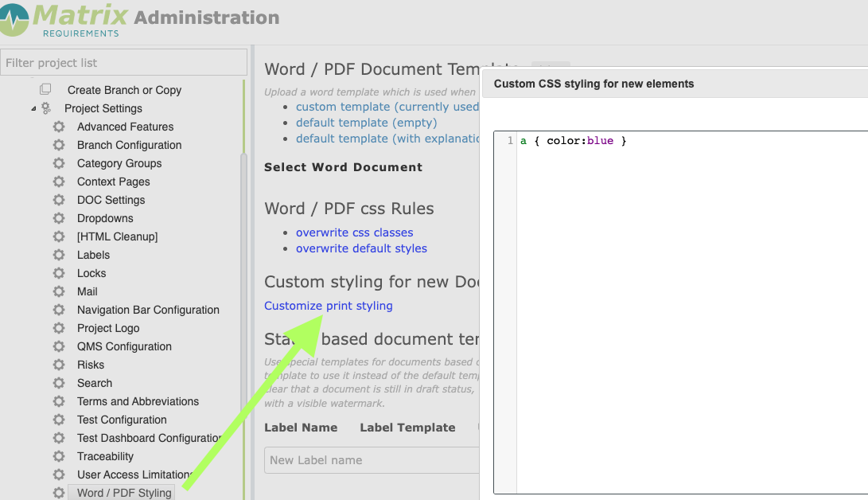868x500 pixels.
Task: Click gear icon beside Dropdowns
Action: (x=59, y=217)
